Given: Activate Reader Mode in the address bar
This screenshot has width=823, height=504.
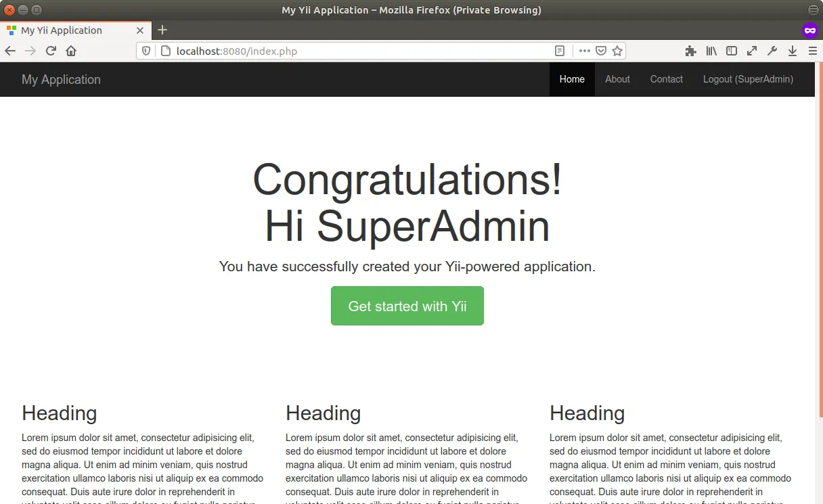Looking at the screenshot, I should [x=560, y=51].
